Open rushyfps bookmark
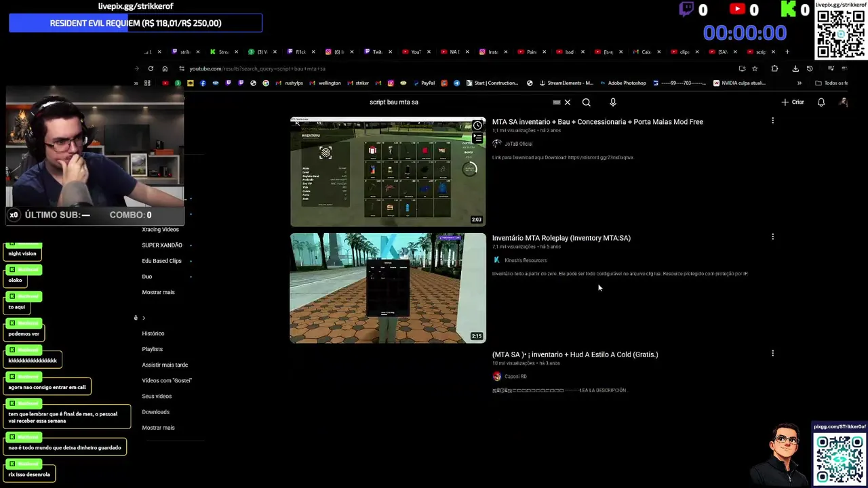 [290, 83]
